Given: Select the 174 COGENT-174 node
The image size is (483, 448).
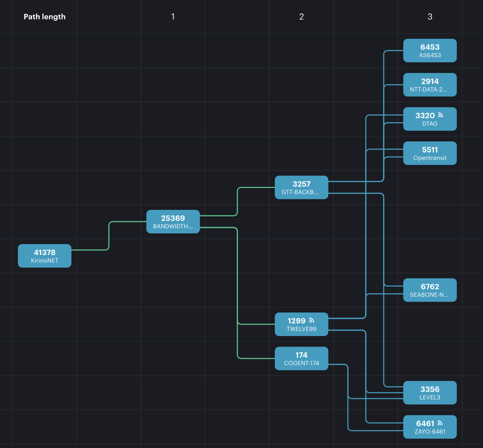Looking at the screenshot, I should tap(301, 358).
